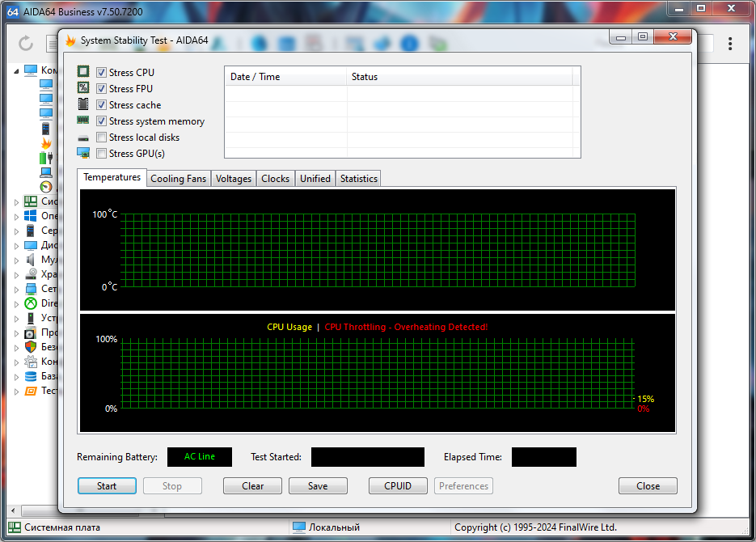Select the security shield icon beside Без

(x=31, y=347)
